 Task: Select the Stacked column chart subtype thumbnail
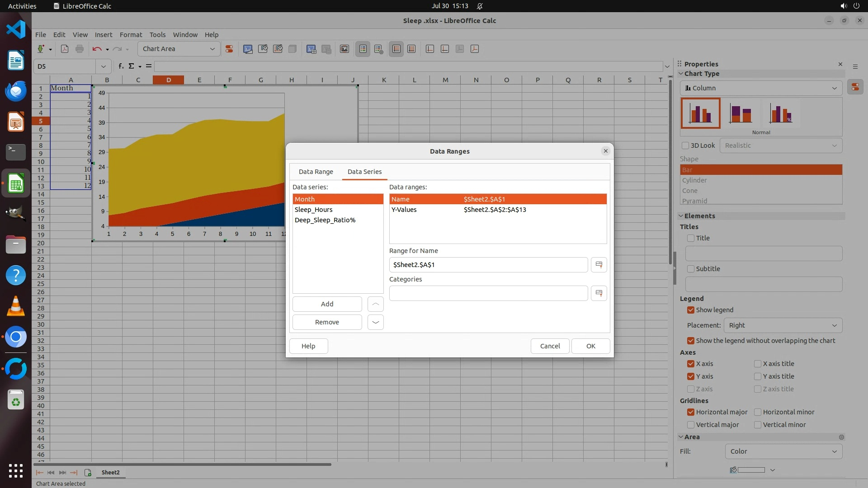click(740, 113)
